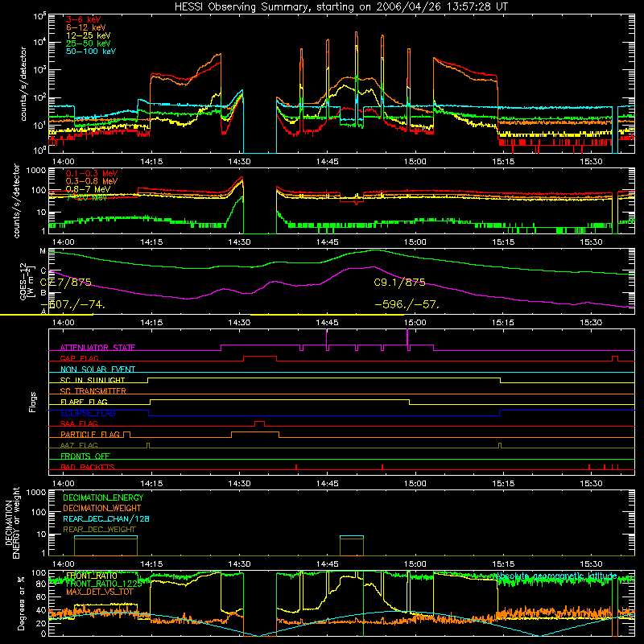Select the BAD_PACKETS flag label
This screenshot has width=644, height=644.
pyautogui.click(x=88, y=467)
